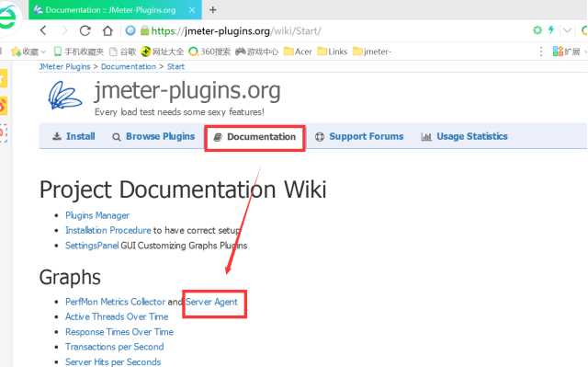Click the green lock security icon
This screenshot has width=588, height=367.
(144, 30)
